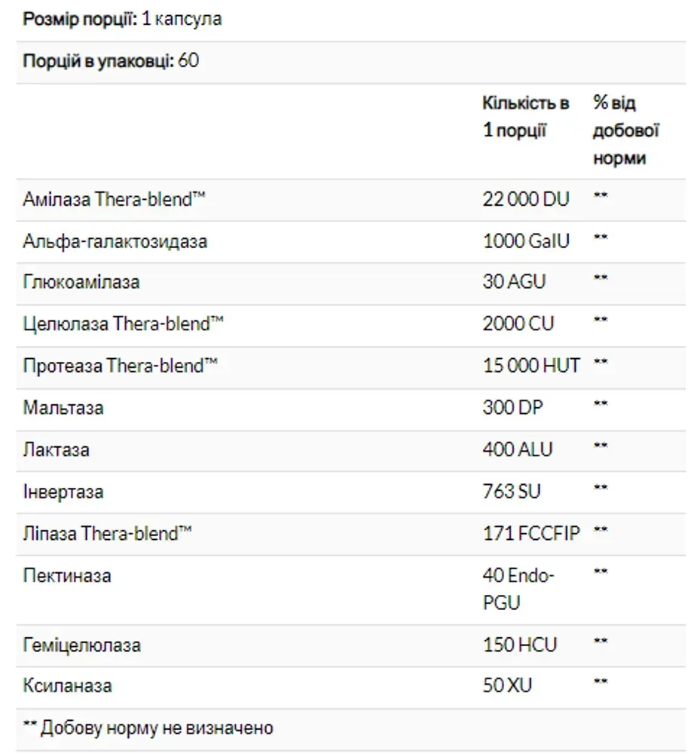Click the '22 000 DU' amount value
The height and width of the screenshot is (754, 700).
(x=526, y=199)
